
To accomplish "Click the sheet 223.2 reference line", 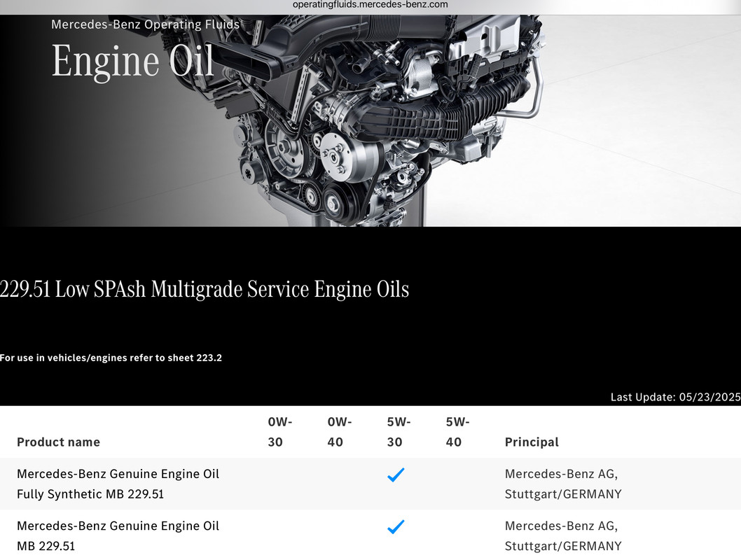I will pos(111,358).
